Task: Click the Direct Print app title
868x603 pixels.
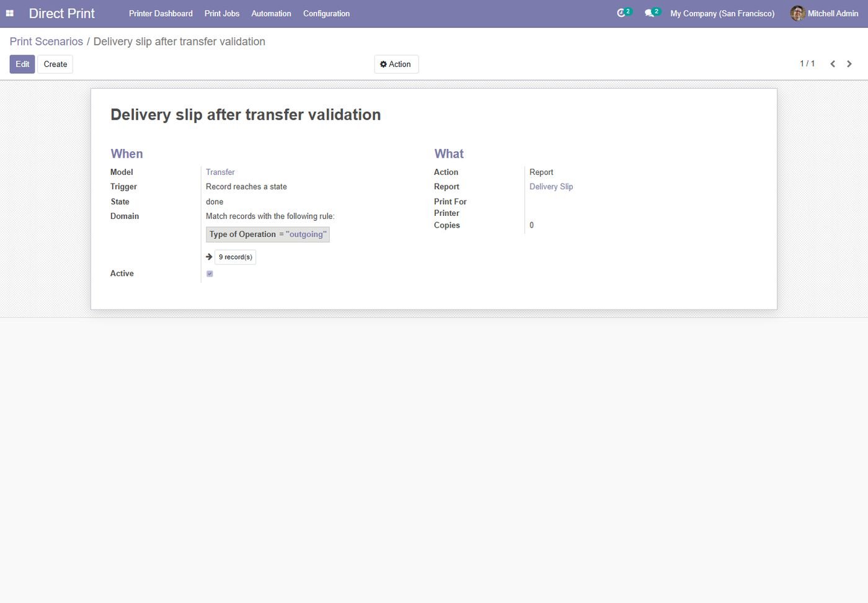Action: pyautogui.click(x=62, y=13)
